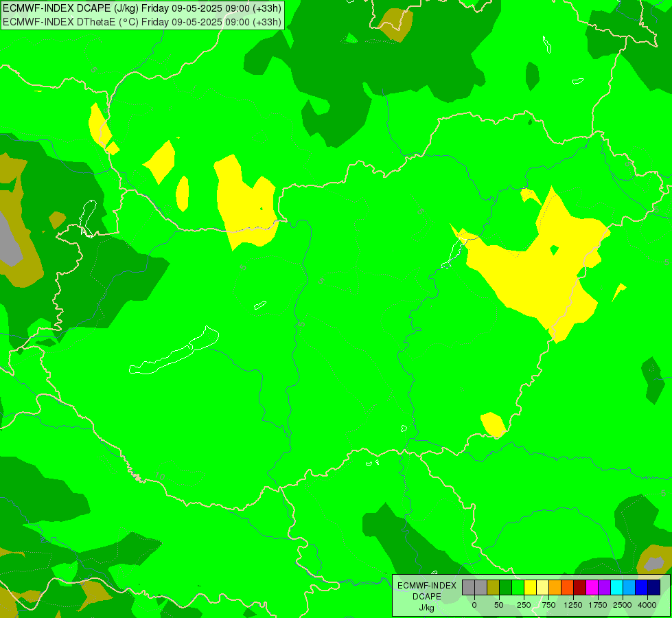The image size is (672, 618).
Task: Click the DCAPE label in legend
Action: click(x=427, y=597)
